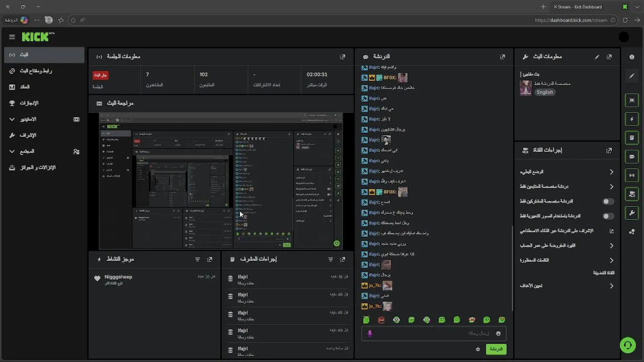The height and width of the screenshot is (362, 644).
Task: Toggle subscribers-only chat switch
Action: click(608, 202)
